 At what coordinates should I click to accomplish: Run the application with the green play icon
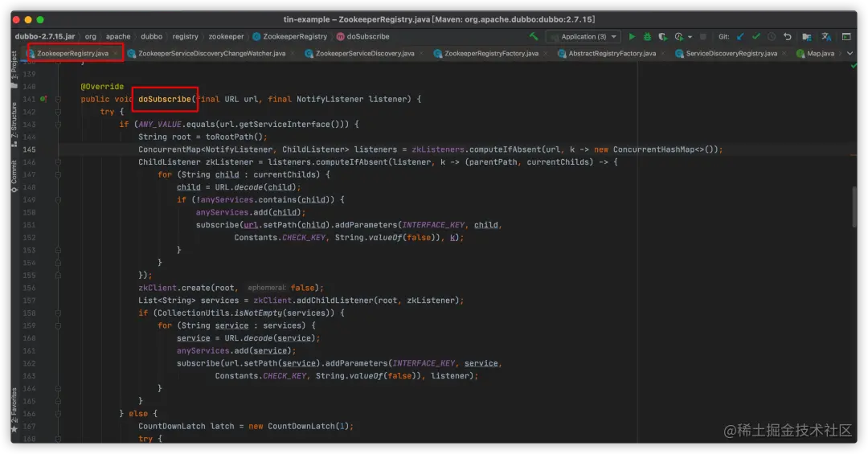(x=632, y=36)
